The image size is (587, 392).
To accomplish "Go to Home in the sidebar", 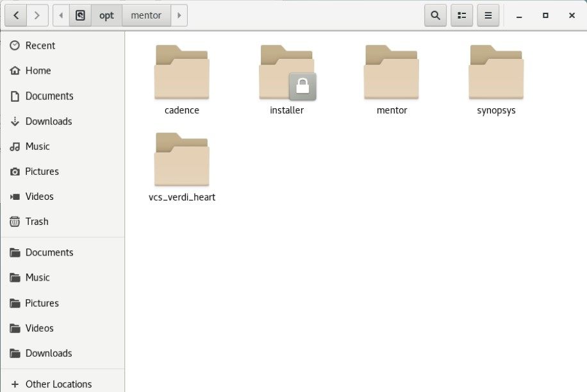I will (63, 70).
